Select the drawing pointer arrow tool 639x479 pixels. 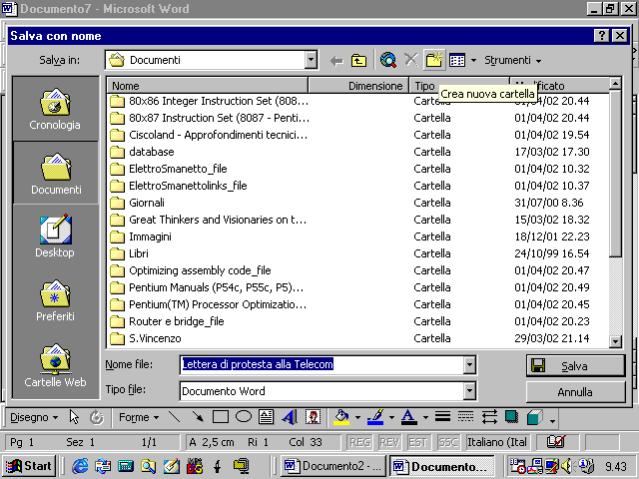coord(74,417)
